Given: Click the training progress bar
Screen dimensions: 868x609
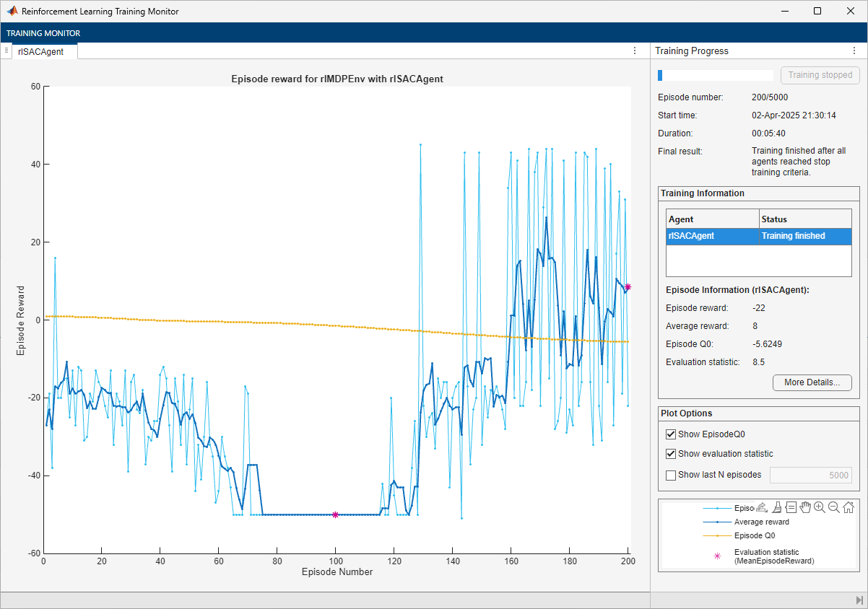Looking at the screenshot, I should pos(715,75).
